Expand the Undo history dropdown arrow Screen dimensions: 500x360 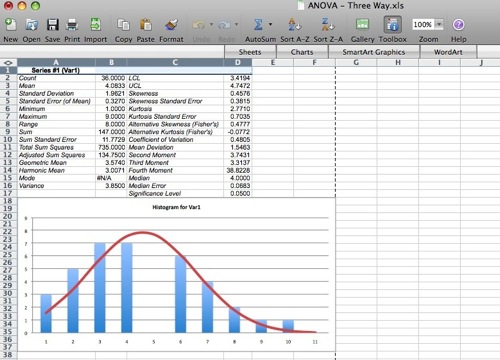coord(211,24)
